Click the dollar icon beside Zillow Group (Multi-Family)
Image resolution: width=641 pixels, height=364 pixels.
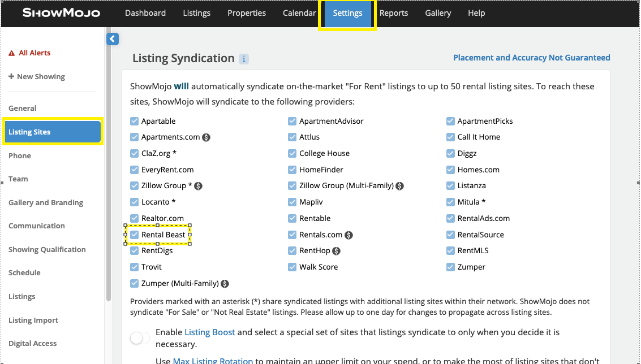tap(399, 185)
